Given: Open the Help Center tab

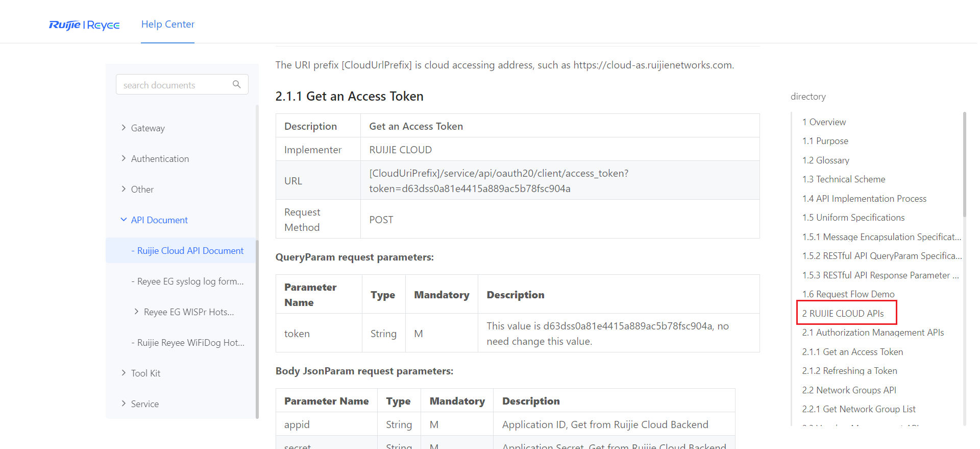Looking at the screenshot, I should click(x=168, y=24).
